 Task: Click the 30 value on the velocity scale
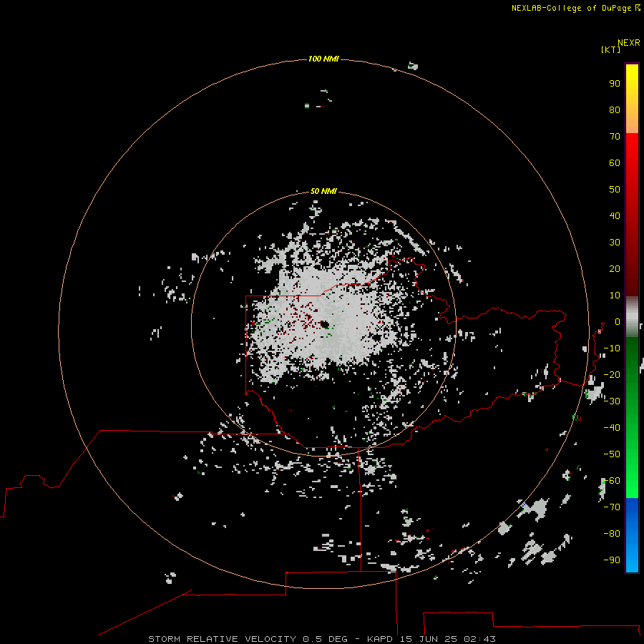pyautogui.click(x=615, y=243)
